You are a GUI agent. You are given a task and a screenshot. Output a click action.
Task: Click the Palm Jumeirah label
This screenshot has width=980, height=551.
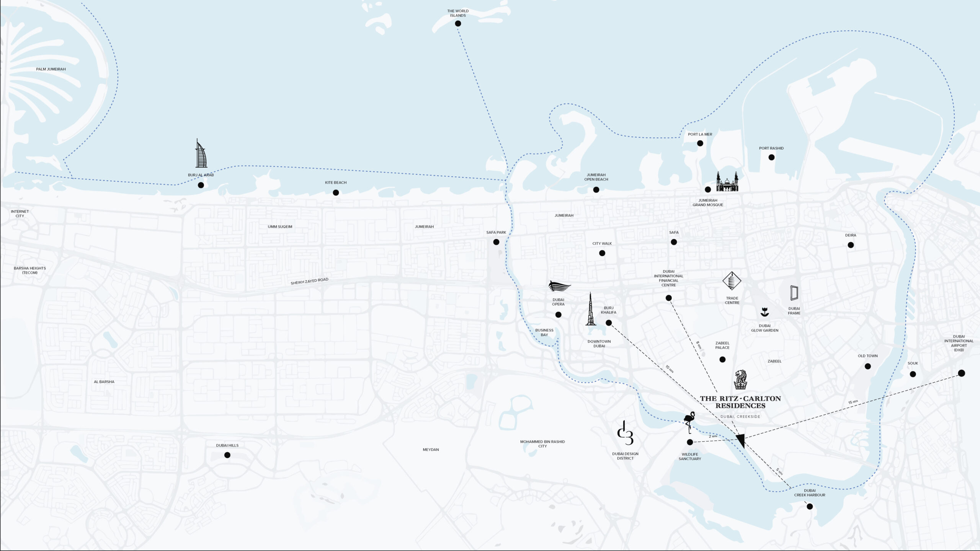pos(51,69)
